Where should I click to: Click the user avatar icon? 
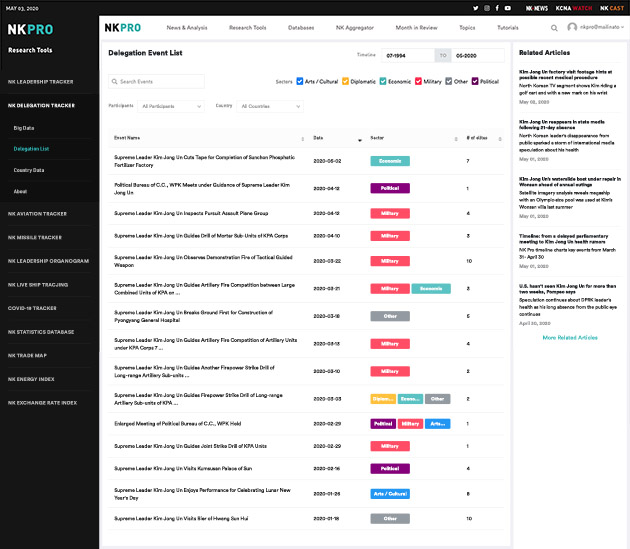coord(572,28)
